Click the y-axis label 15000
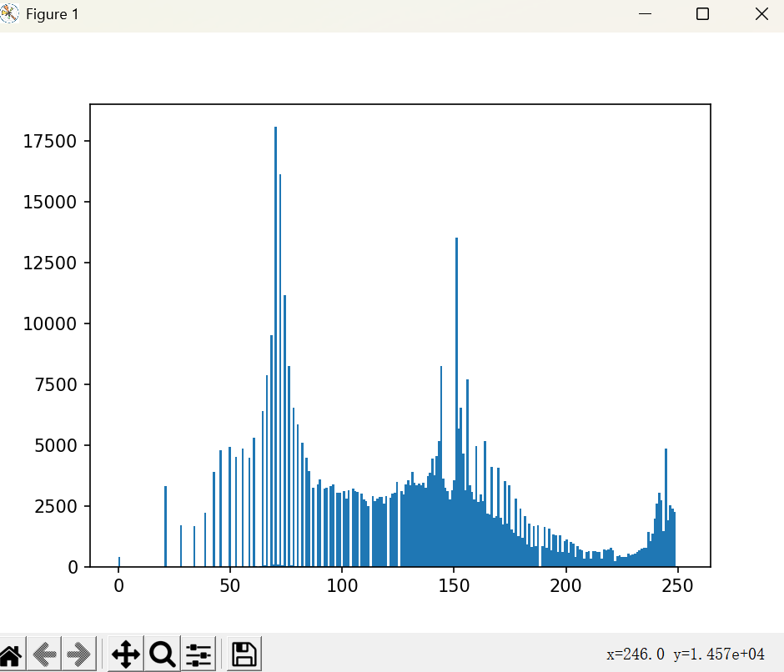This screenshot has width=784, height=672. coord(49,202)
